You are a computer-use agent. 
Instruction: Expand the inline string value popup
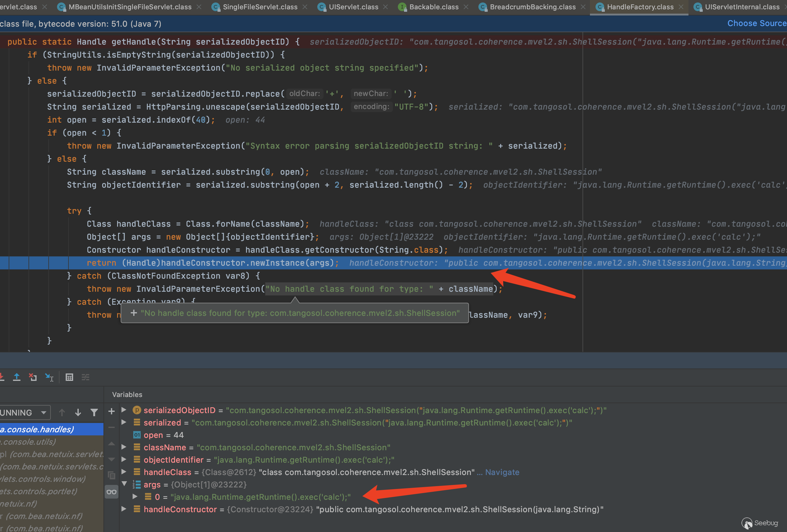tap(134, 313)
